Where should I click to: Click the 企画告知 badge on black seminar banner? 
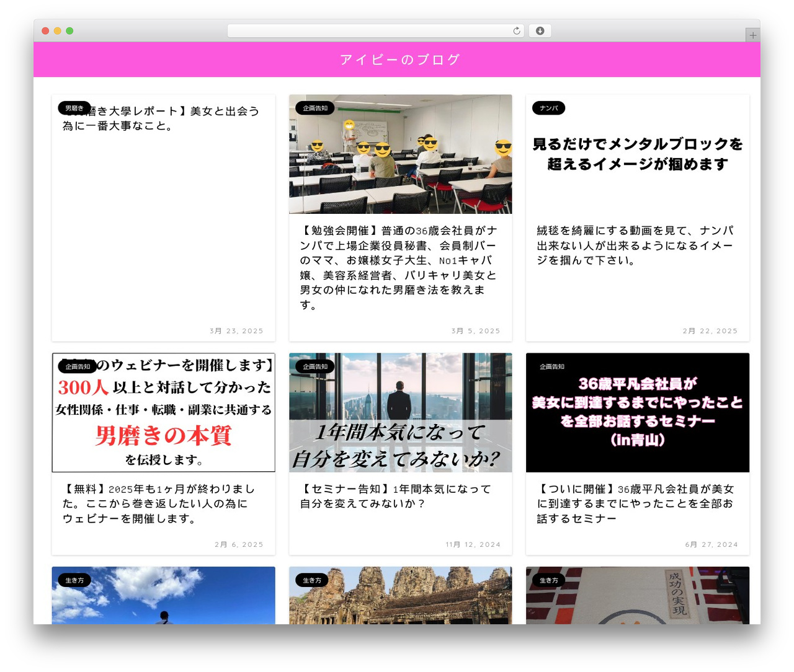552,366
